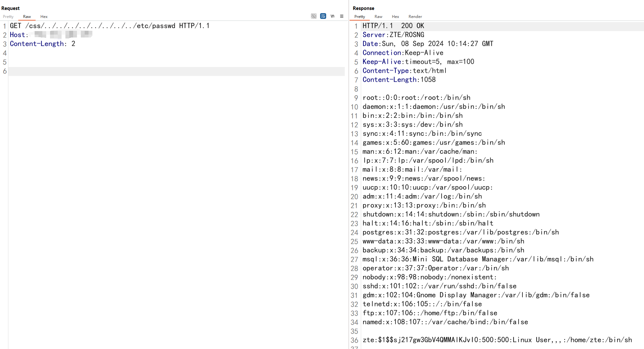Select the response Pretty tab
This screenshot has height=349, width=644.
point(360,17)
